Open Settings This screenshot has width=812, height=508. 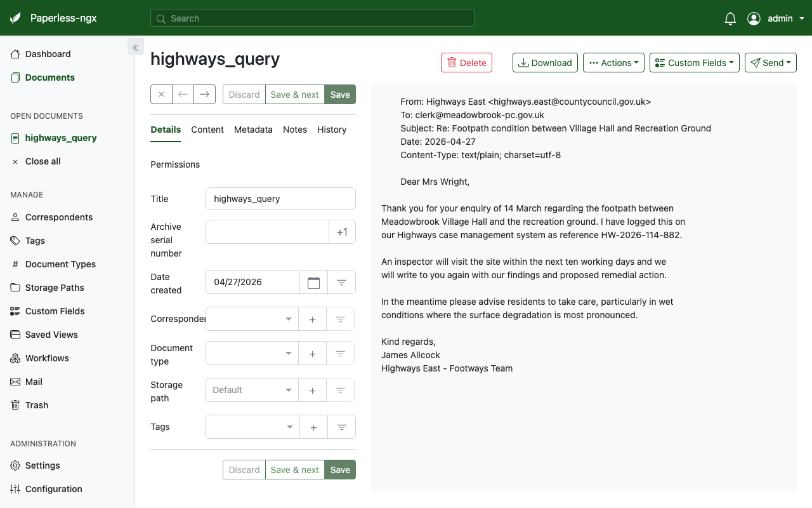tap(43, 465)
